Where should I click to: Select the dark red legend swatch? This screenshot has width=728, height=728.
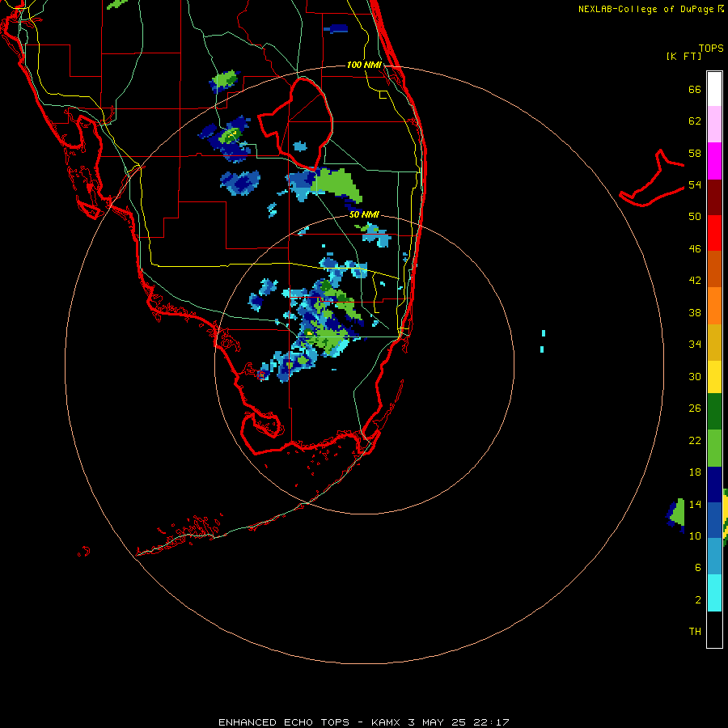click(714, 197)
